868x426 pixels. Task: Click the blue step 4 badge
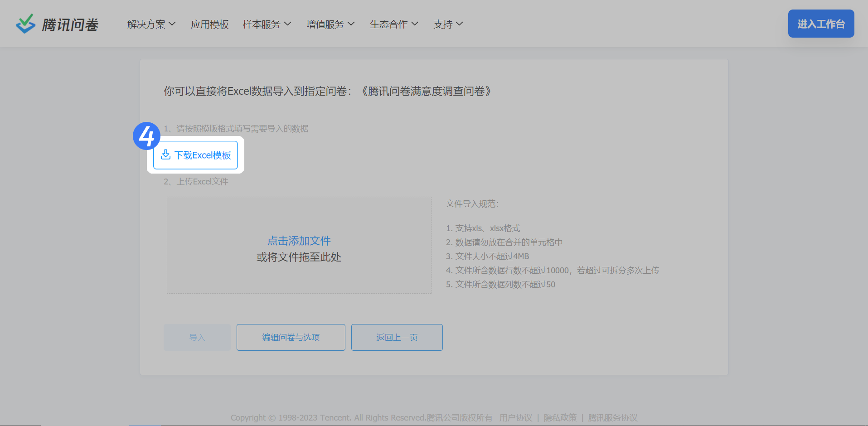tap(146, 136)
